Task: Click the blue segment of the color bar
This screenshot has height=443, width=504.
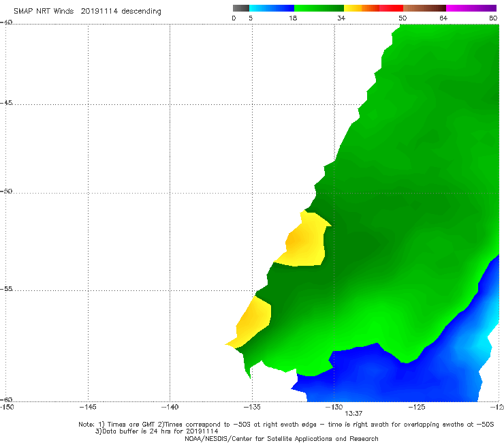Action: (x=272, y=8)
